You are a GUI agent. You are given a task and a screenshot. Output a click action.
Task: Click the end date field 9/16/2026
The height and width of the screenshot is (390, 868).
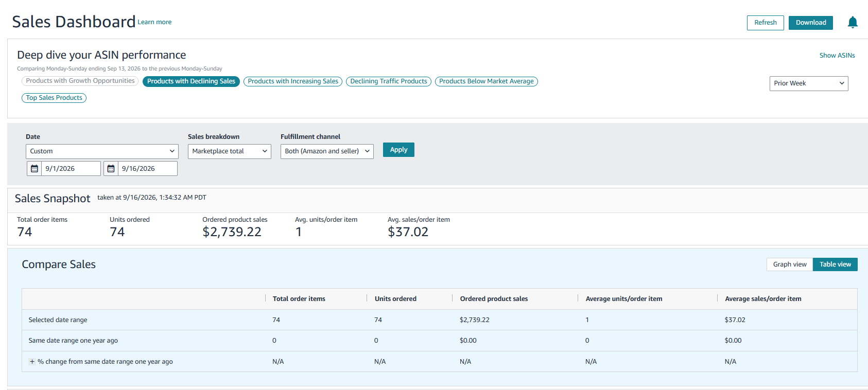tap(148, 168)
